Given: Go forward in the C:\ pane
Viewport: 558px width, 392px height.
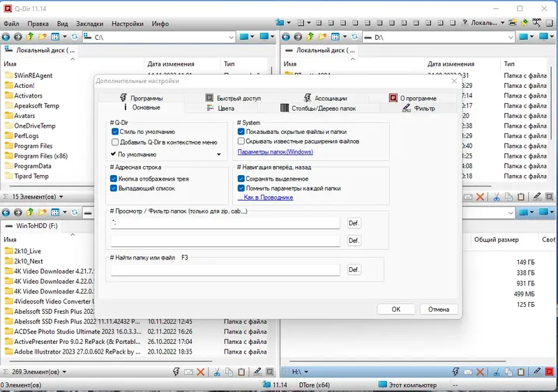Looking at the screenshot, I should tap(18, 37).
